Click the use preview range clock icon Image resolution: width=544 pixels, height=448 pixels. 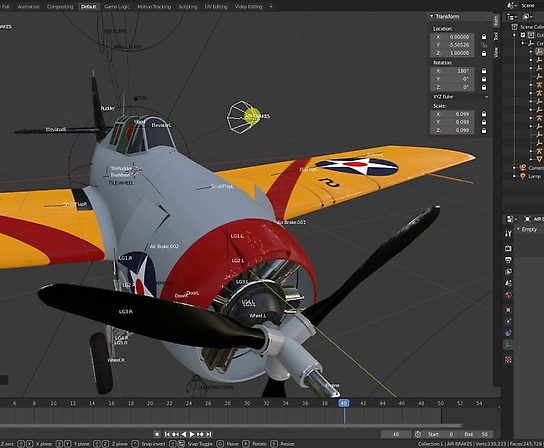point(418,434)
